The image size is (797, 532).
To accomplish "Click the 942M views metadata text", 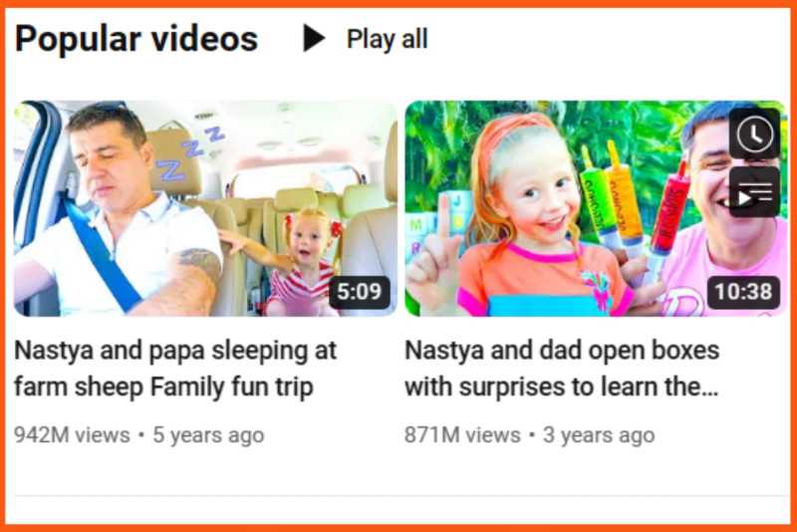I will [x=72, y=435].
